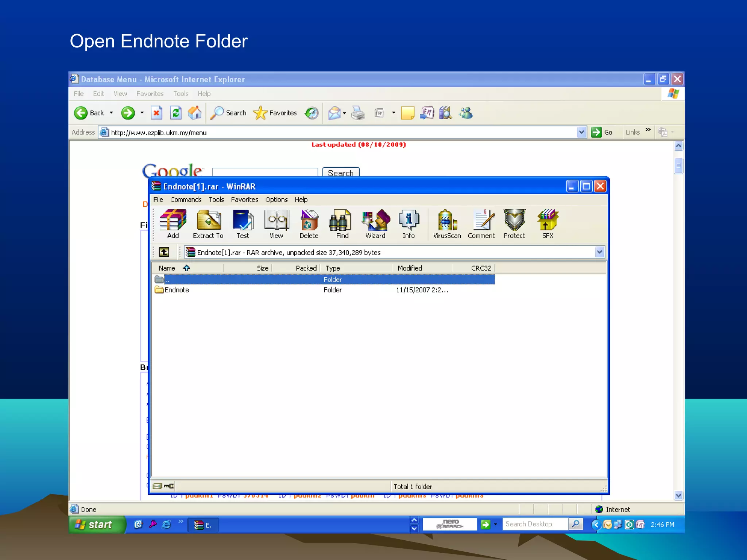Open Favorites star in IE toolbar
Screen dimensions: 747x560
coord(275,113)
